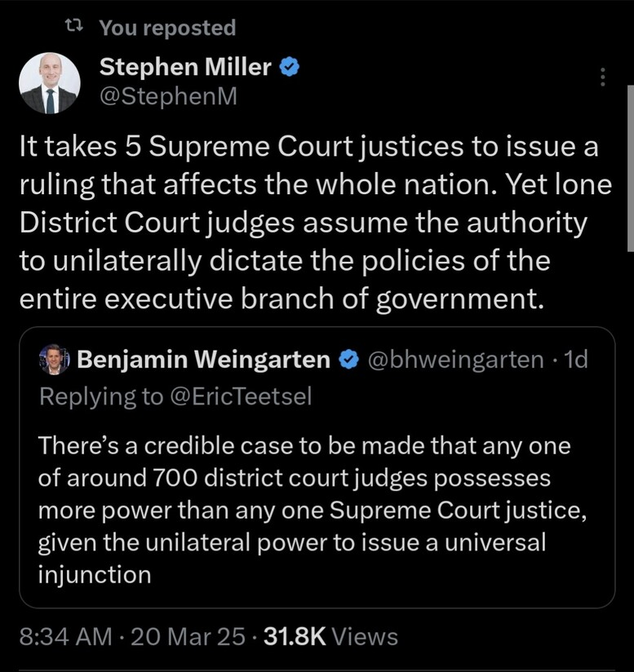Open the @StephenM handle
Image resolution: width=634 pixels, height=672 pixels.
pyautogui.click(x=167, y=96)
